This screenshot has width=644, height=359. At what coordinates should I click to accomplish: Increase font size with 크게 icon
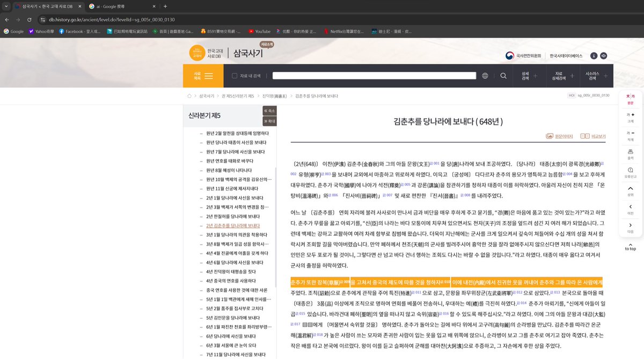pos(630,117)
